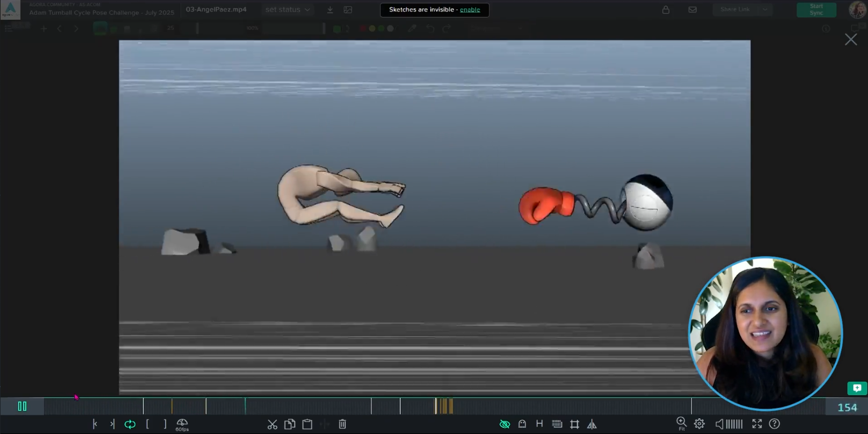The image size is (868, 434).
Task: Jump to the previous frame marker
Action: point(95,424)
